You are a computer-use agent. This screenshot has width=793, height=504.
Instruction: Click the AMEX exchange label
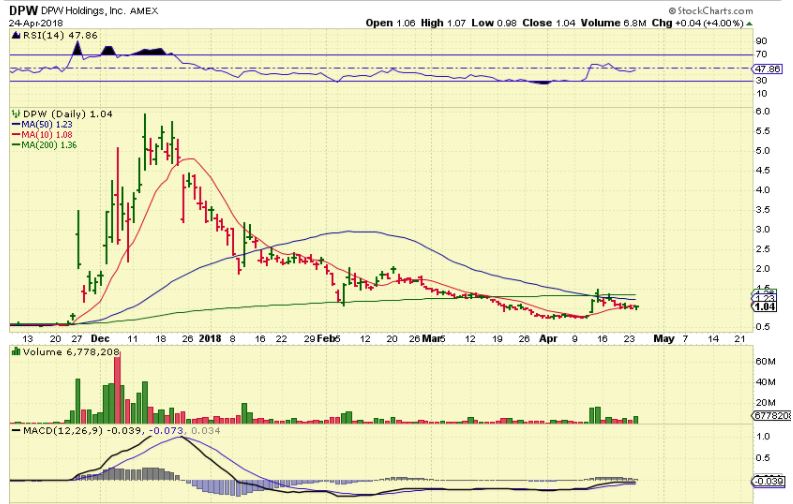[144, 11]
